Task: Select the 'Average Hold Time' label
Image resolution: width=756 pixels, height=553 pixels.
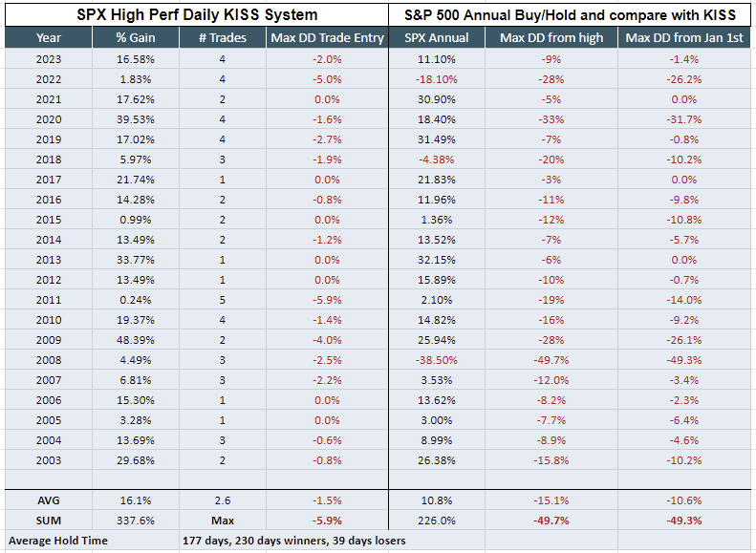Action: click(x=58, y=541)
